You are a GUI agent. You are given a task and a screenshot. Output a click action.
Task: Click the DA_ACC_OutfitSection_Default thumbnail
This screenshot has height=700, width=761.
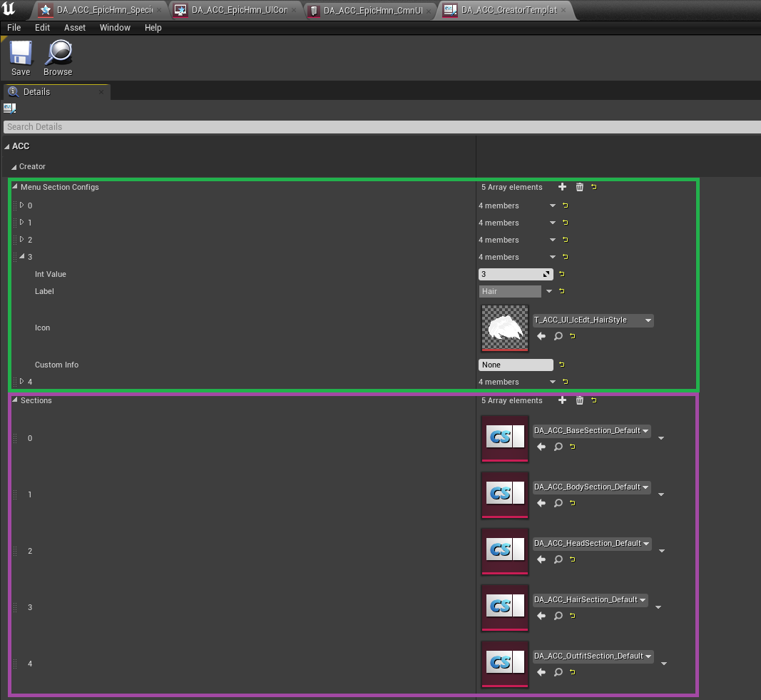click(x=504, y=664)
